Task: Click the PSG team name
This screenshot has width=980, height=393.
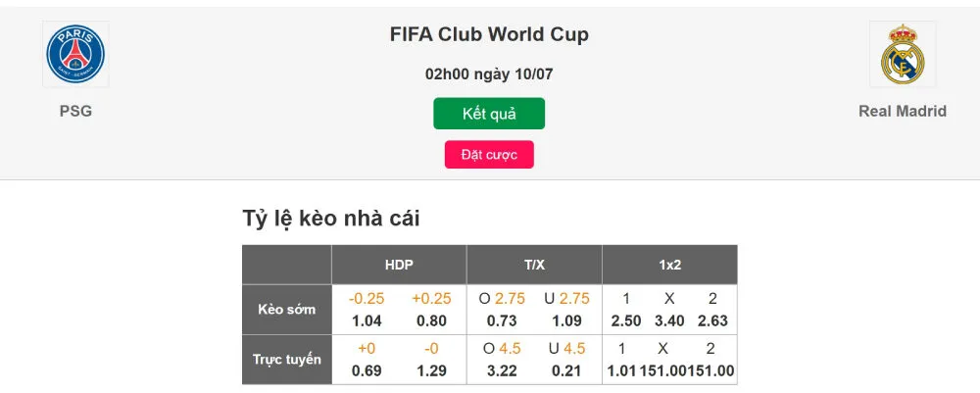Action: tap(75, 111)
